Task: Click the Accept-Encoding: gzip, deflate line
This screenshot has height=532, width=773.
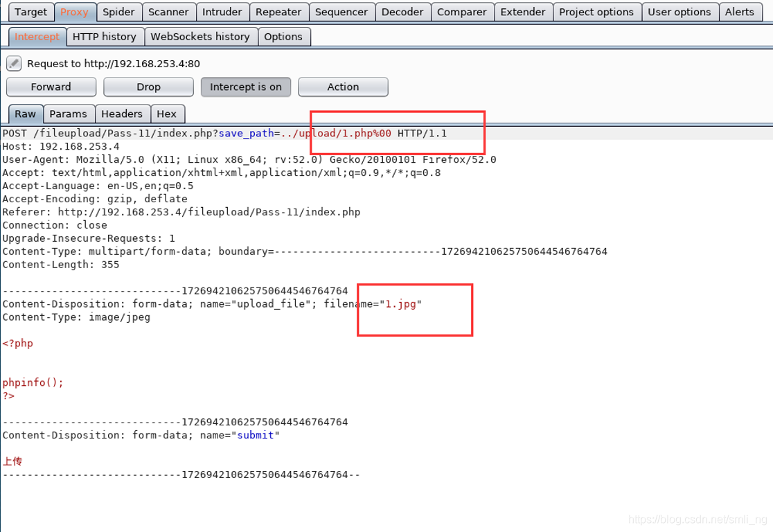Action: [x=95, y=199]
